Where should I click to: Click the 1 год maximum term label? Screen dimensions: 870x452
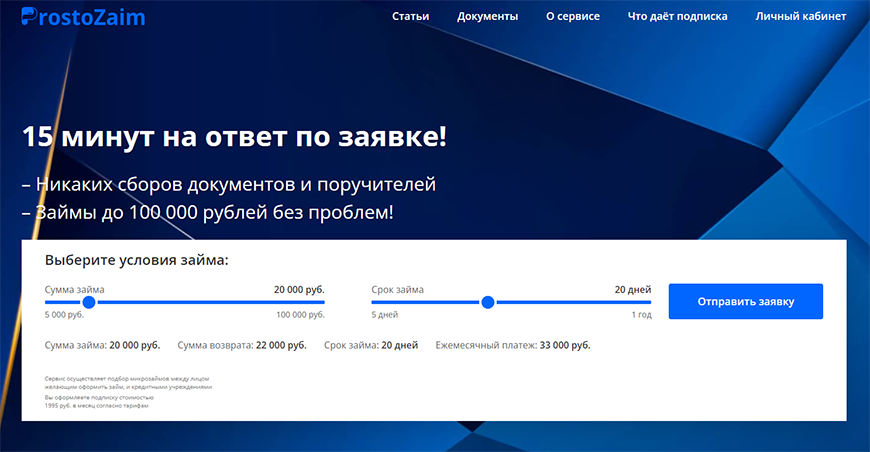(640, 315)
